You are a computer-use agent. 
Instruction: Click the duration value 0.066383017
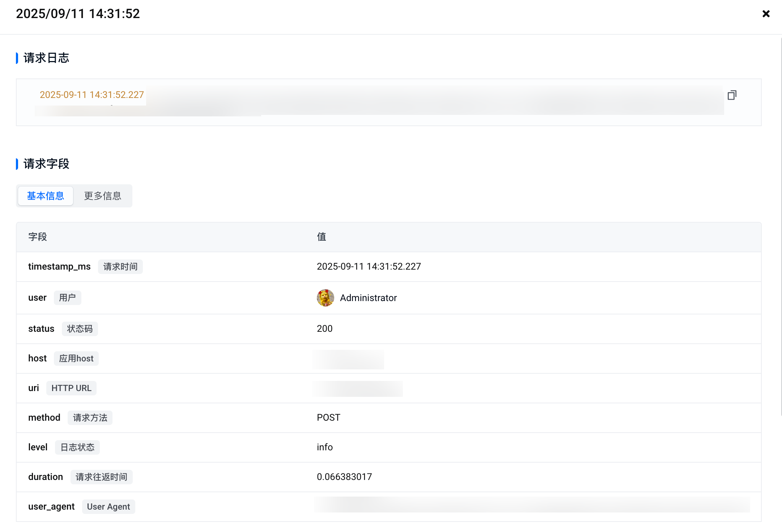click(344, 477)
